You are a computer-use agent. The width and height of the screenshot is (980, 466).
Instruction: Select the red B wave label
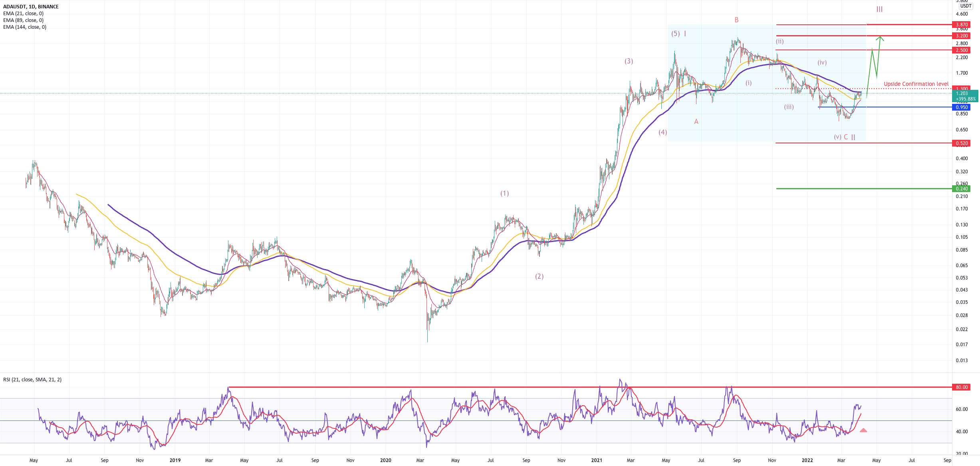click(x=737, y=20)
